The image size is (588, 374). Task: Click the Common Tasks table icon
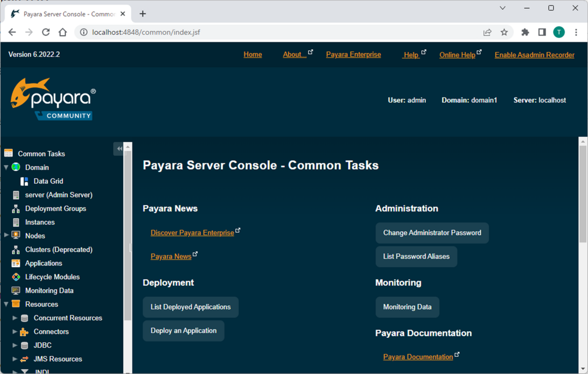[x=8, y=153]
